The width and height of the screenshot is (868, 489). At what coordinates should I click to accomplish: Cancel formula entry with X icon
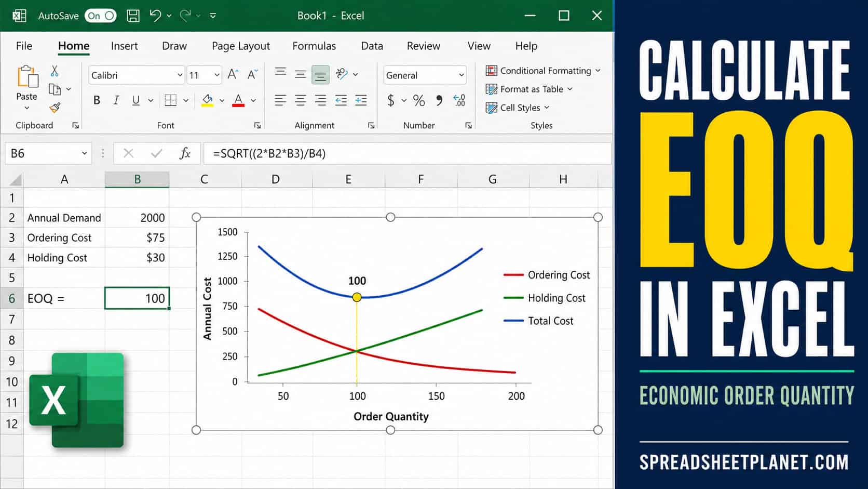pyautogui.click(x=128, y=153)
